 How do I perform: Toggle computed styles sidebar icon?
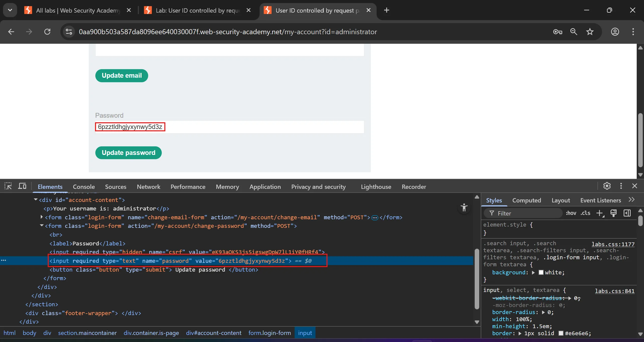627,213
